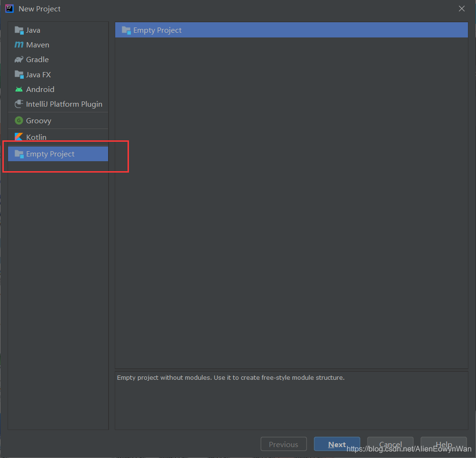
Task: Click the New Project title text
Action: point(39,9)
